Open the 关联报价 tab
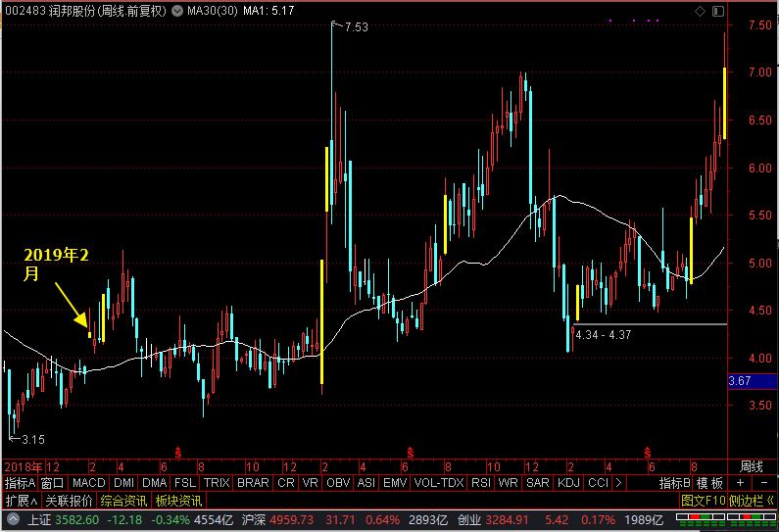 click(69, 501)
